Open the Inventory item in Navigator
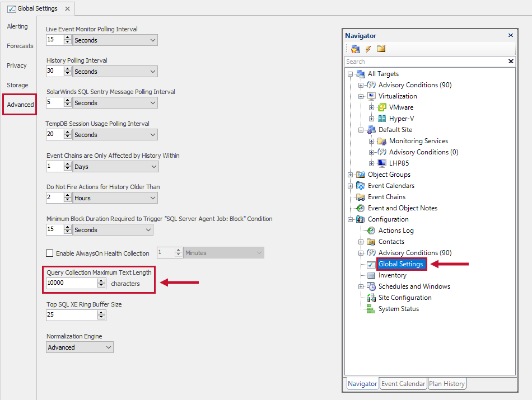Image resolution: width=532 pixels, height=400 pixels. click(x=393, y=275)
